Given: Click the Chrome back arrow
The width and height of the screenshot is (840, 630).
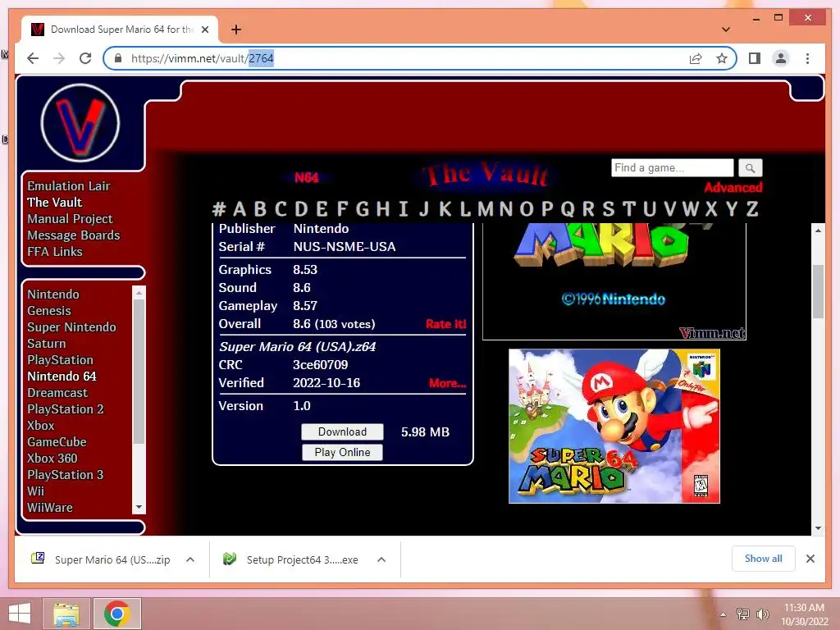Looking at the screenshot, I should [33, 58].
